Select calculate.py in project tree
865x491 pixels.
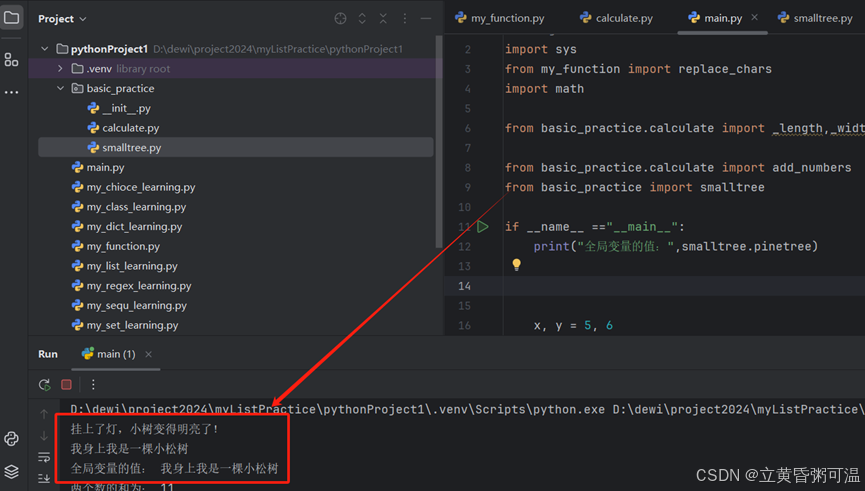(123, 128)
